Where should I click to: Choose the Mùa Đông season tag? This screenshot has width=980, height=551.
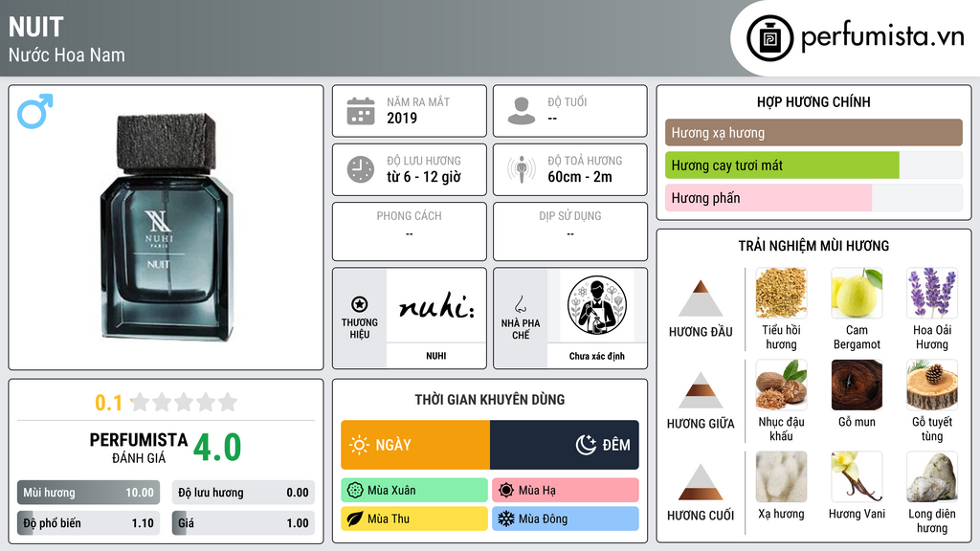[x=566, y=518]
